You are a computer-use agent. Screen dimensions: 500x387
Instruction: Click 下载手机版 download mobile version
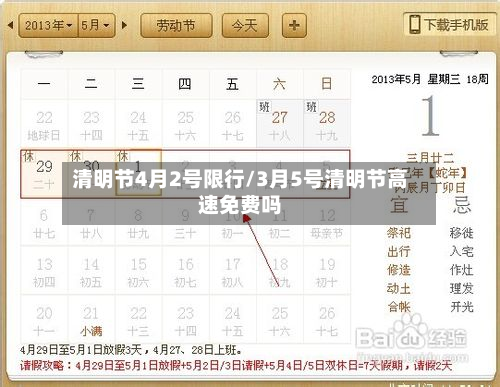(450, 24)
